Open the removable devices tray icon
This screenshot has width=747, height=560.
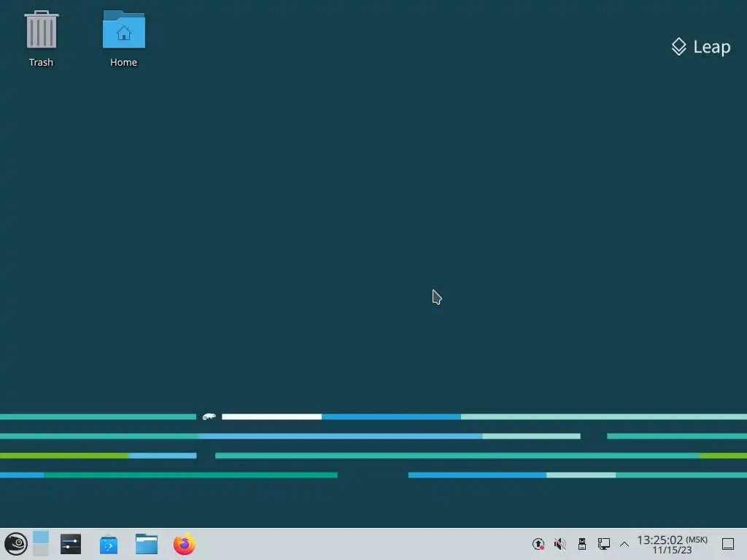coord(581,544)
